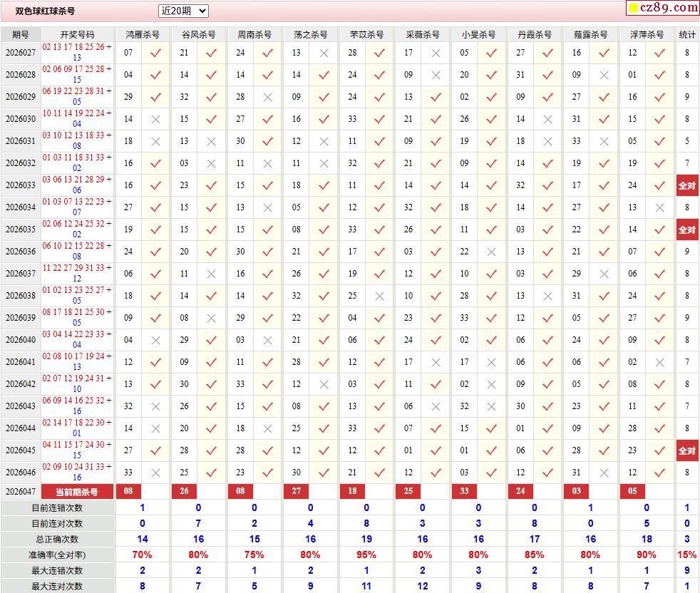This screenshot has width=700, height=593.
Task: Click the 准确率(全对率) row label
Action: point(57,555)
